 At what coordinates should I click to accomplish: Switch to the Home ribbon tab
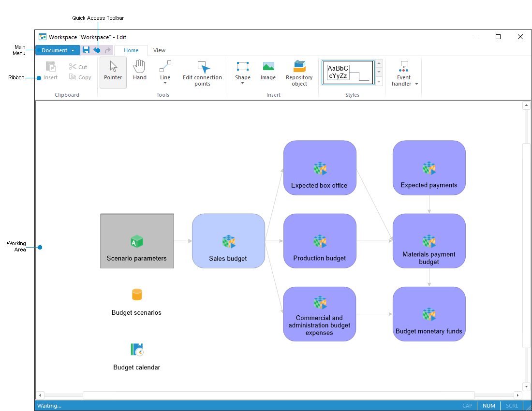click(131, 50)
